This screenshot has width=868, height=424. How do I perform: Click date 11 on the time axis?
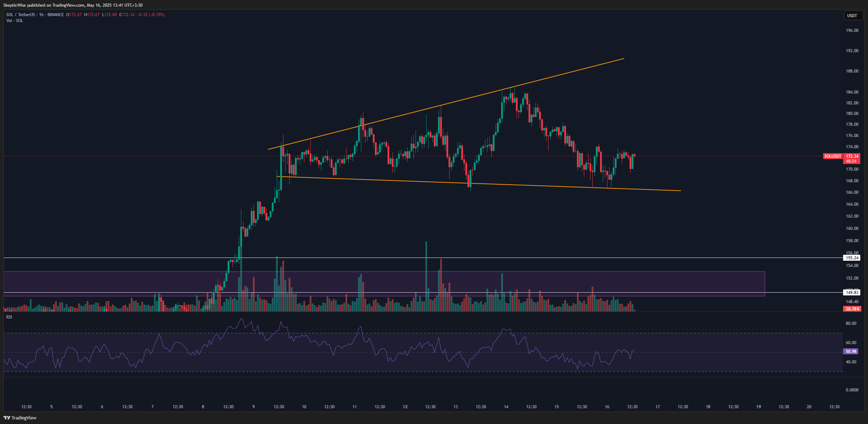pyautogui.click(x=355, y=407)
